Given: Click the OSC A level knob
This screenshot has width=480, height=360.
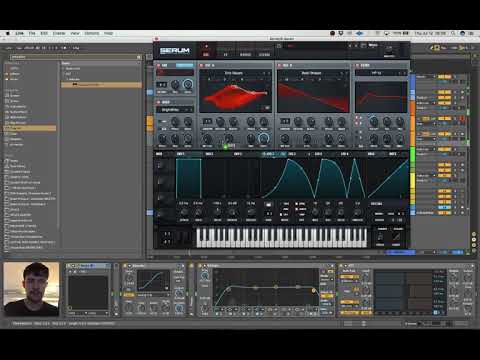Looking at the screenshot, I should (x=263, y=138).
